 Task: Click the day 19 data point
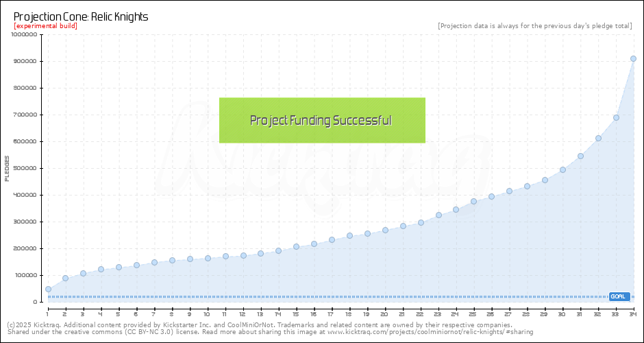pos(368,234)
